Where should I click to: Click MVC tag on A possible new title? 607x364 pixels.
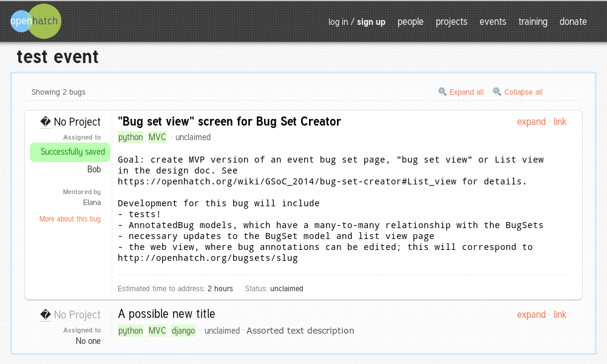(x=157, y=331)
